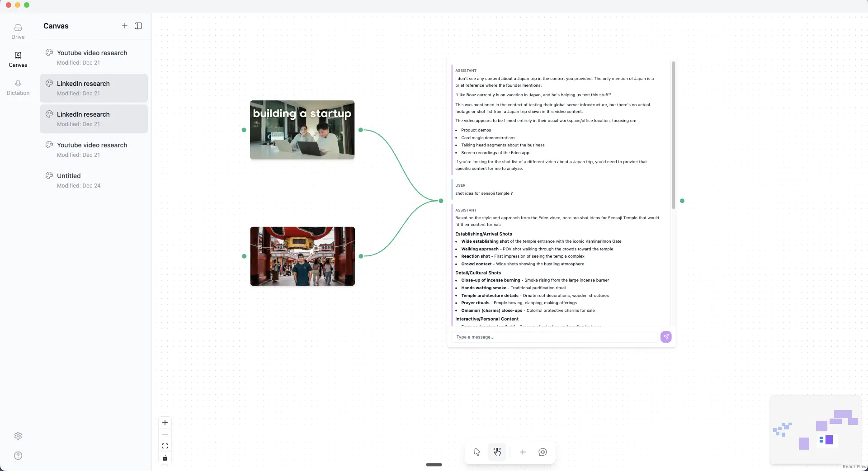Fit the view to all canvas content

(x=165, y=446)
